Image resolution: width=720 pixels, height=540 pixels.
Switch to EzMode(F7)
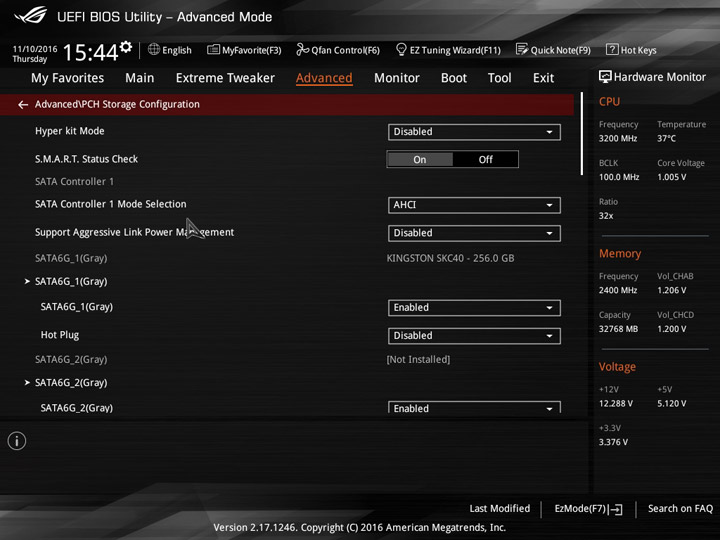pos(588,509)
